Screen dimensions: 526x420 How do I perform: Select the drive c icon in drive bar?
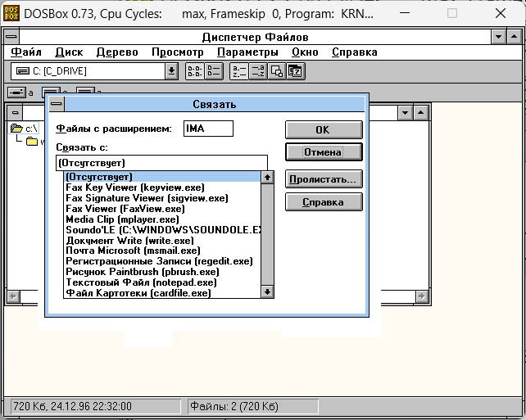click(51, 91)
